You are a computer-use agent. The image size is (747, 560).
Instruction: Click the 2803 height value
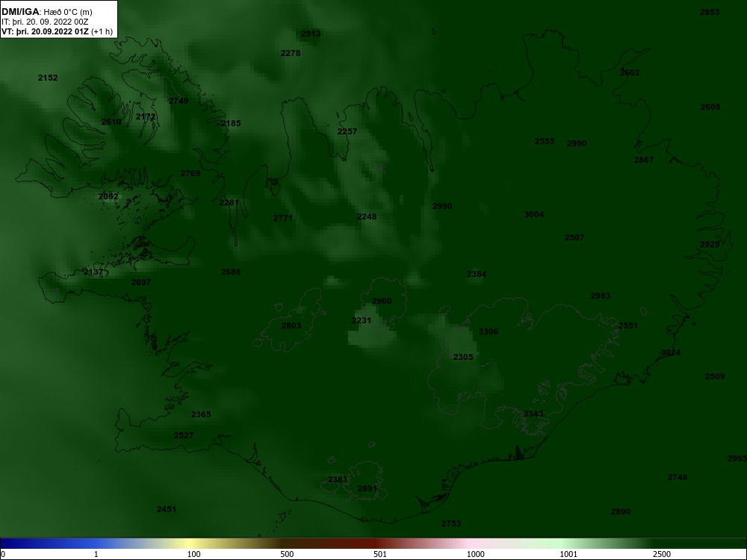coord(291,326)
